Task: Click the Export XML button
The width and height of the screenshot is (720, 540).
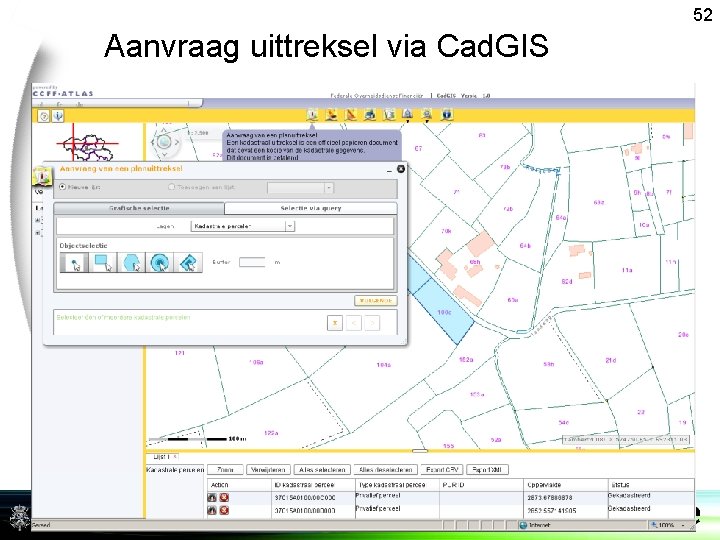Action: (x=488, y=470)
